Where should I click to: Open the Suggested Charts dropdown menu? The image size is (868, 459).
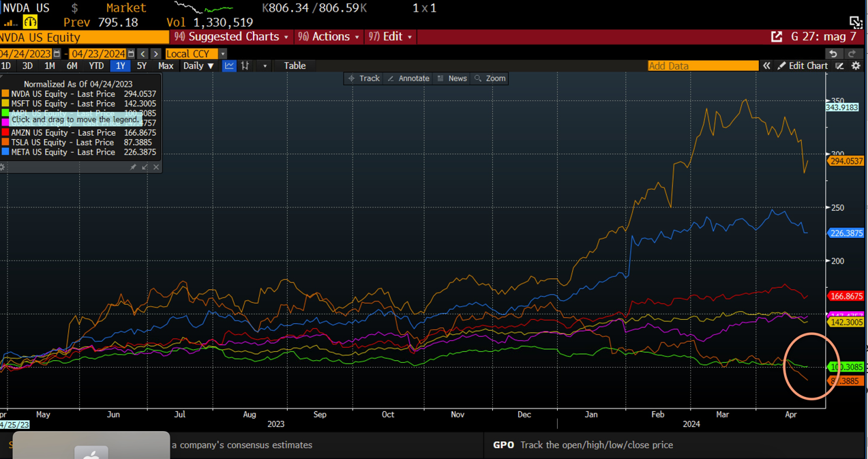coord(231,37)
